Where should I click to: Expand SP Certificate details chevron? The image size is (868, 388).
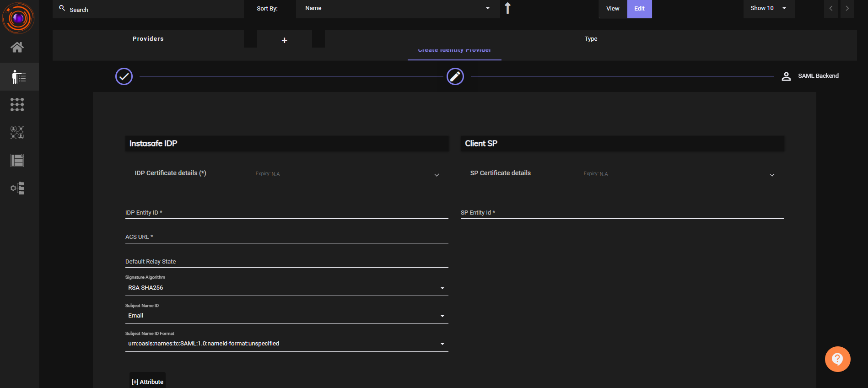click(772, 175)
